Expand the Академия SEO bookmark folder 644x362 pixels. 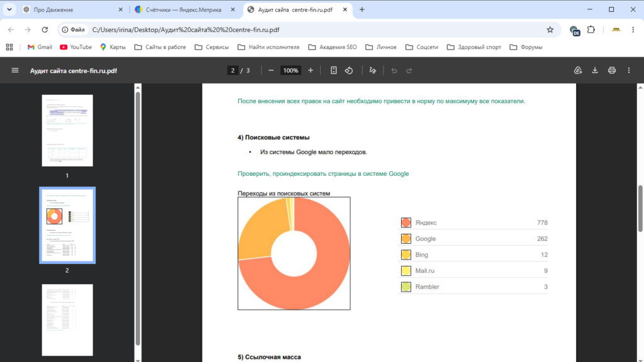click(333, 47)
